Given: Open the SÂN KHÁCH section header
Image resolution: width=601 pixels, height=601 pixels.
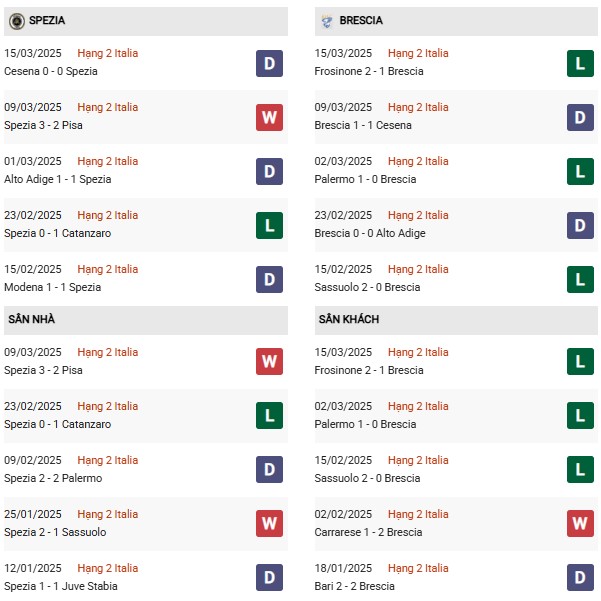Looking at the screenshot, I should 456,320.
